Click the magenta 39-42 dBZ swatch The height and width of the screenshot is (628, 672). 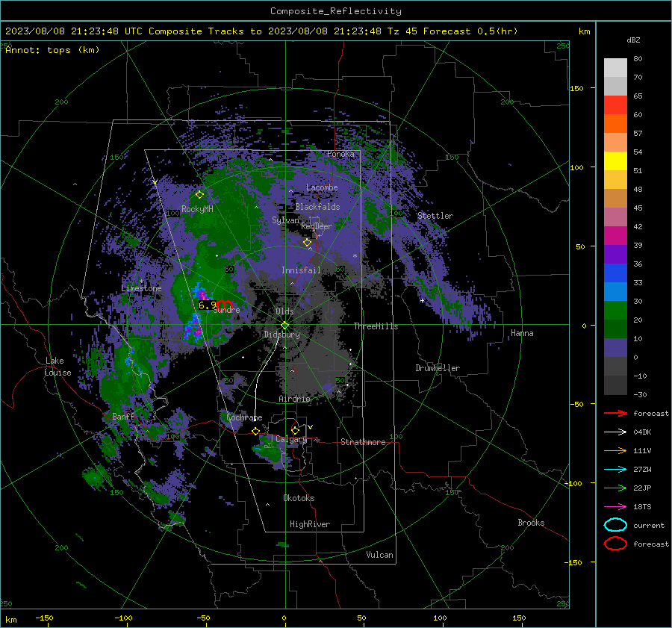pyautogui.click(x=615, y=236)
